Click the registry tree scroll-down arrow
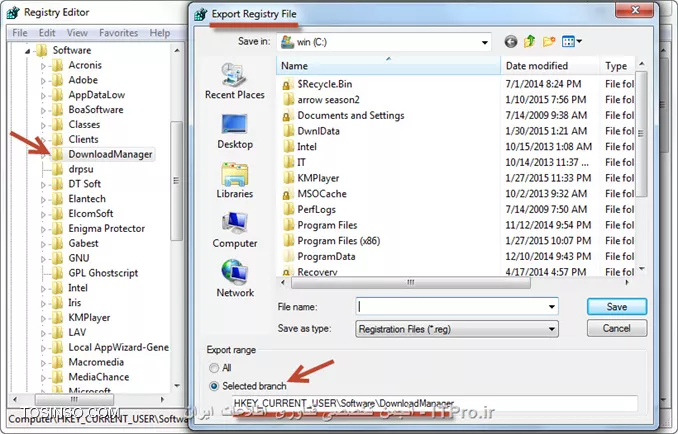Image resolution: width=678 pixels, height=434 pixels. (x=177, y=386)
